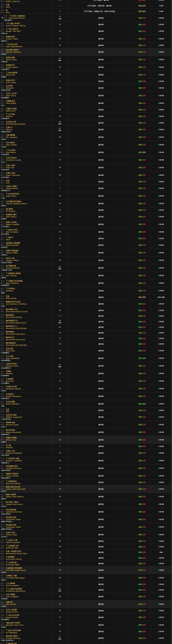The width and height of the screenshot is (172, 644).
Task: Click the 暴风城 zone in the Erich Lohan row
Action: [101, 81]
